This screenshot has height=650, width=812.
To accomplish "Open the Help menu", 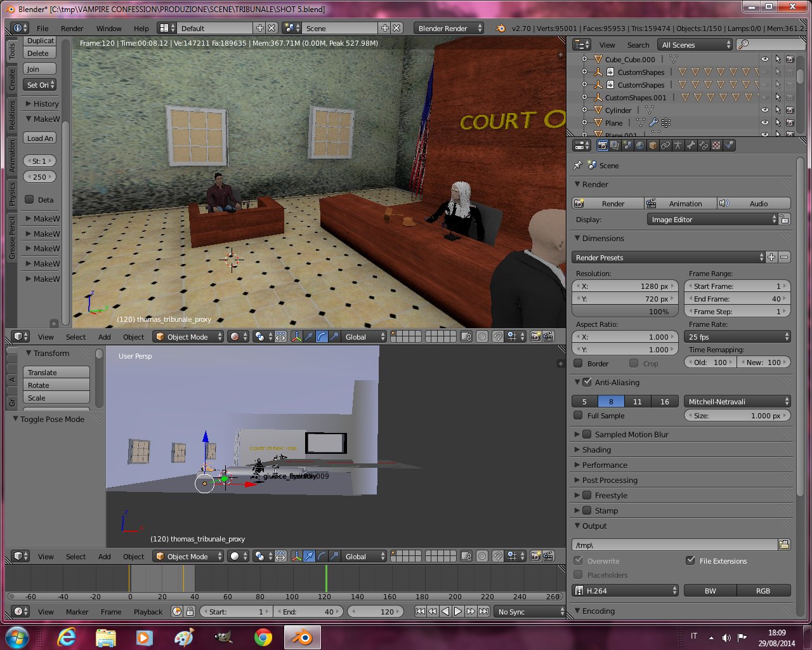I will click(141, 28).
